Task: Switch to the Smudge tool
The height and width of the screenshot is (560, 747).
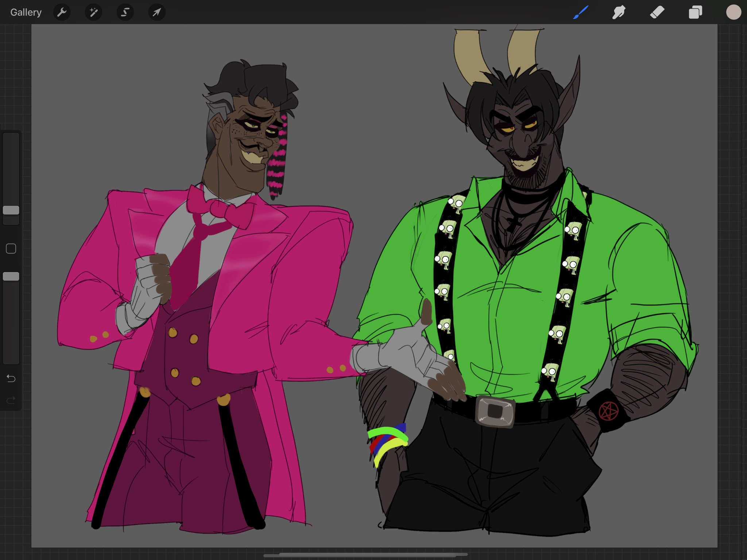Action: point(619,12)
